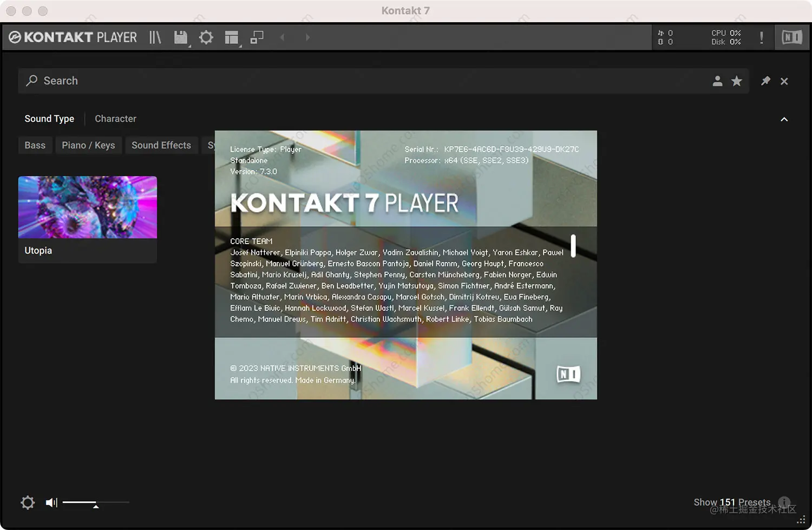The image size is (812, 530).
Task: Toggle the favorites star filter
Action: coord(736,81)
